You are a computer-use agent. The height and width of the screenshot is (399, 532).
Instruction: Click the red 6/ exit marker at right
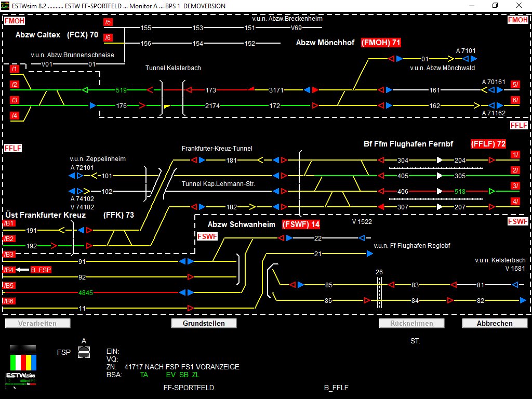tap(515, 100)
